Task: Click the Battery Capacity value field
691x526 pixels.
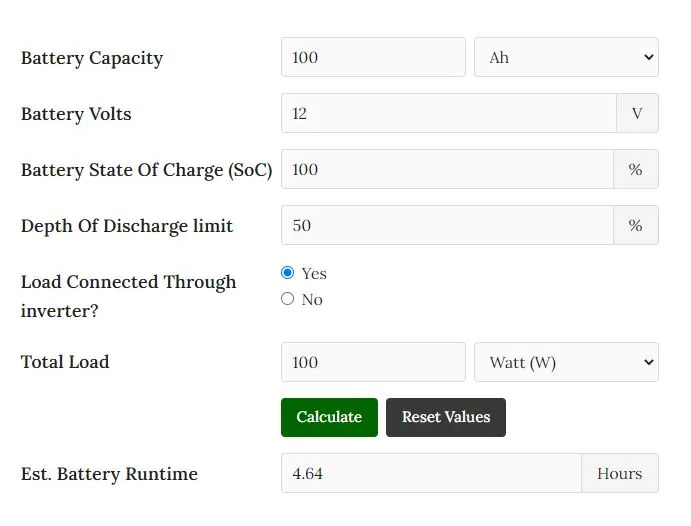Action: click(x=373, y=57)
